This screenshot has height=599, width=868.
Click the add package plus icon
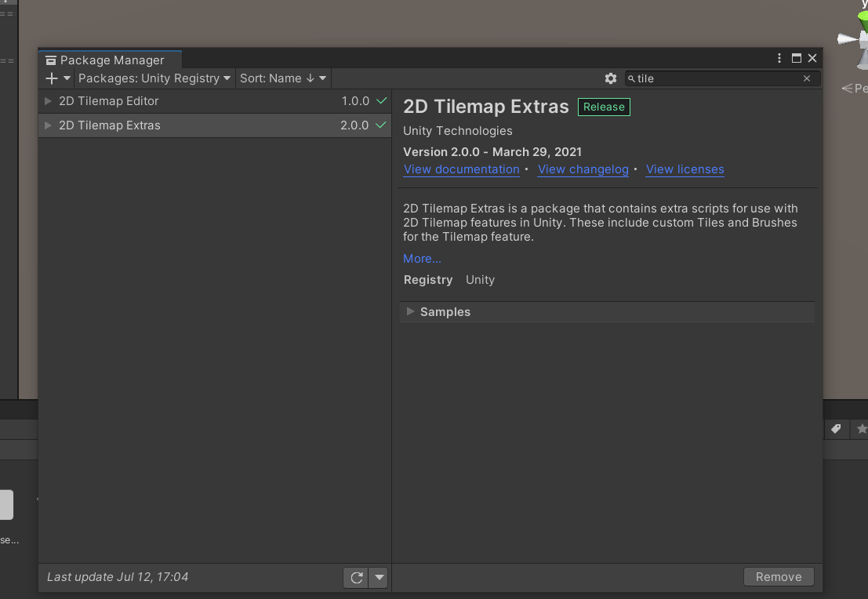(x=52, y=78)
